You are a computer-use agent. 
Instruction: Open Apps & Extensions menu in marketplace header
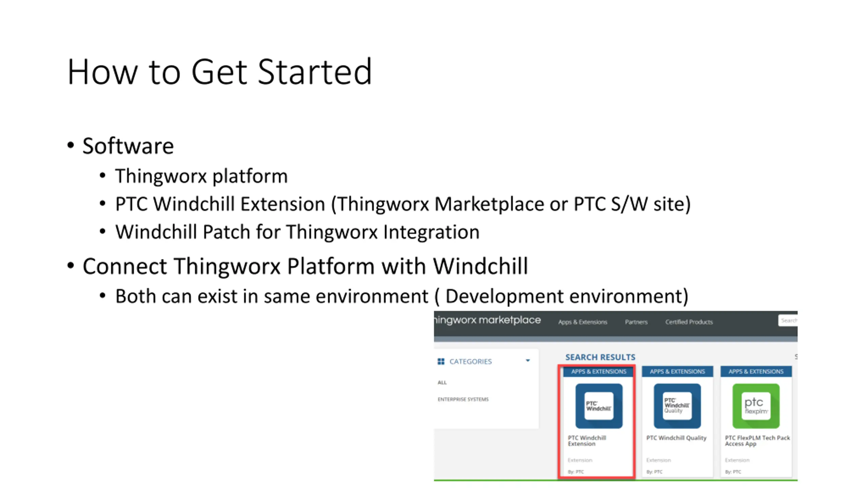(583, 322)
